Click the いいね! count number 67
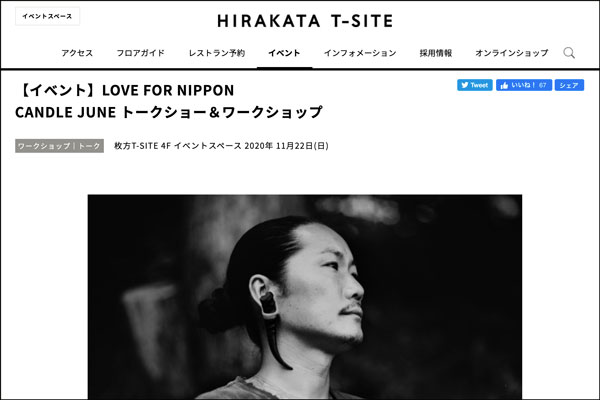600x400 pixels. (543, 85)
